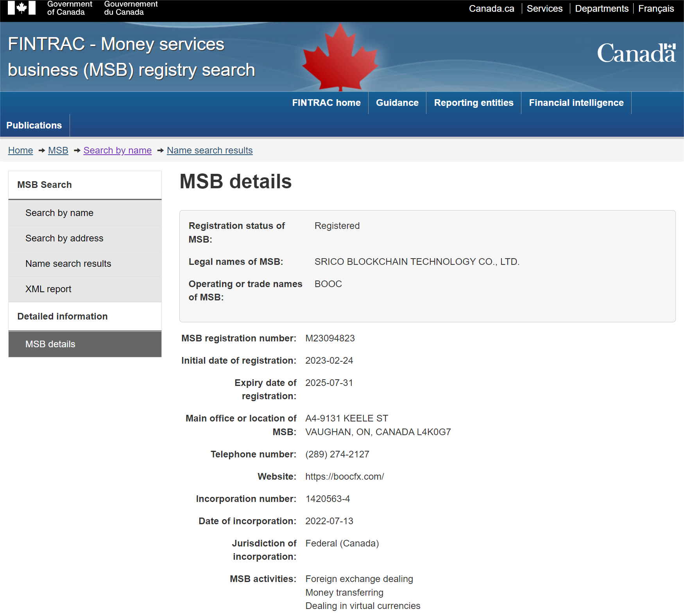
Task: Click the Registered status value
Action: click(x=337, y=226)
